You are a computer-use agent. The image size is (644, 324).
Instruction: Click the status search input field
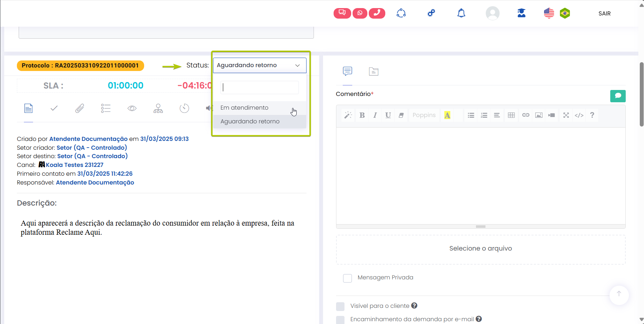[x=259, y=88]
